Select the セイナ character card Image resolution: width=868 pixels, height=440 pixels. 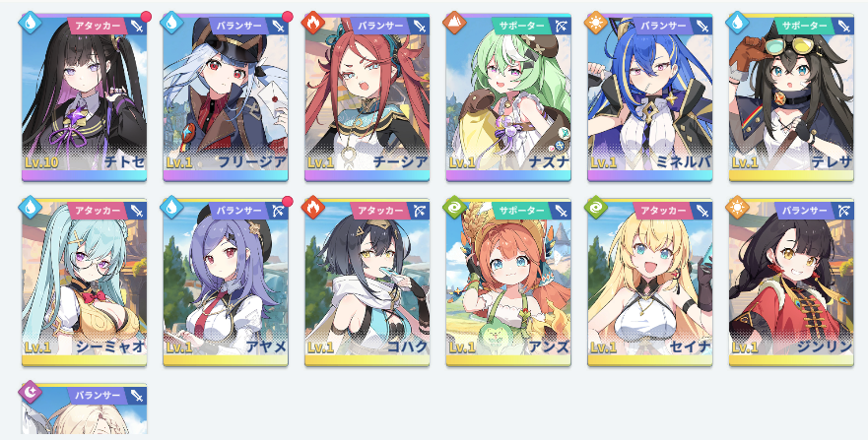[650, 283]
